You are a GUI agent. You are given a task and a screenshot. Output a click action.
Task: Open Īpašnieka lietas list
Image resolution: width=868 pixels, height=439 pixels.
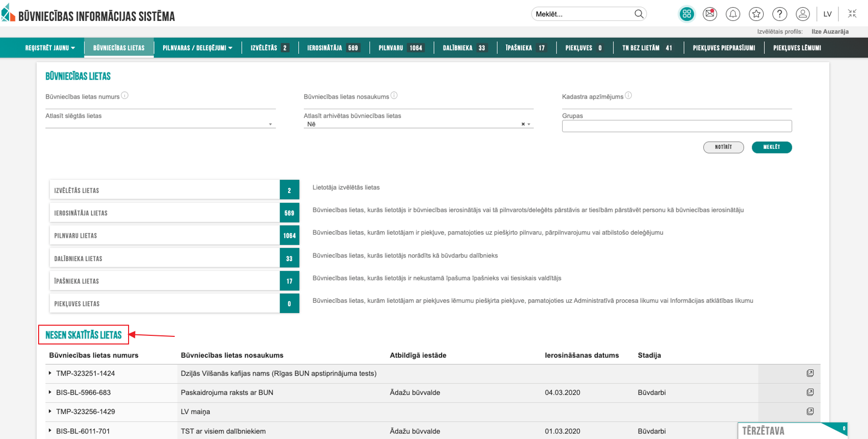174,281
